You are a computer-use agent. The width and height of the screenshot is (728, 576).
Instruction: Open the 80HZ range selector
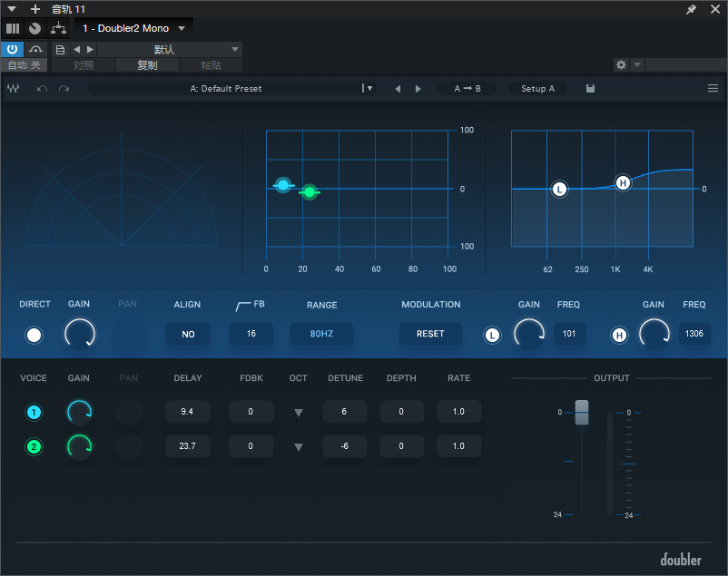click(x=321, y=334)
